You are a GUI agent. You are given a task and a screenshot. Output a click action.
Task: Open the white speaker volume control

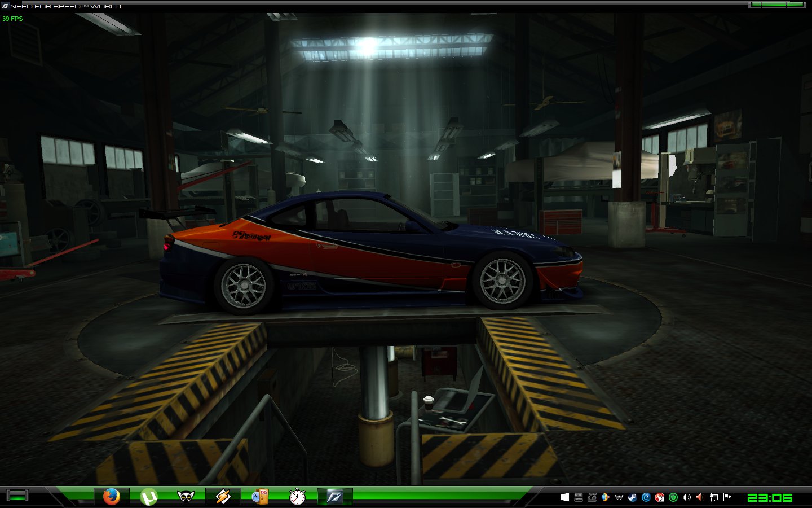(687, 497)
